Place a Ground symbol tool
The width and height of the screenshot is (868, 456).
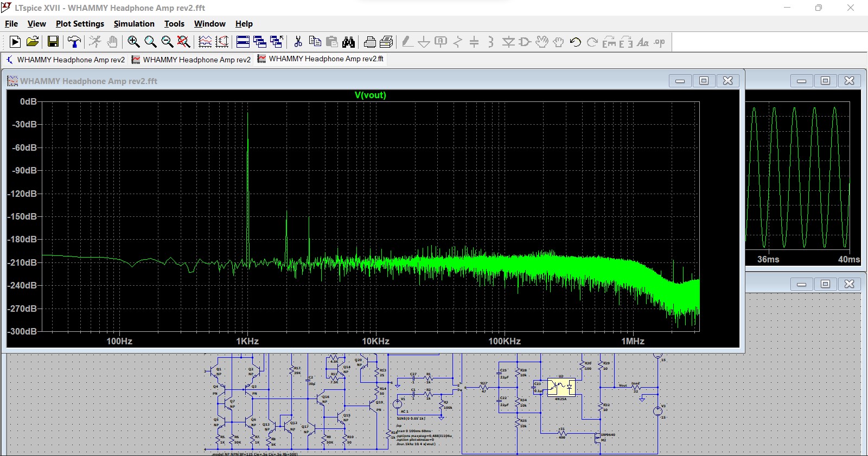[424, 42]
